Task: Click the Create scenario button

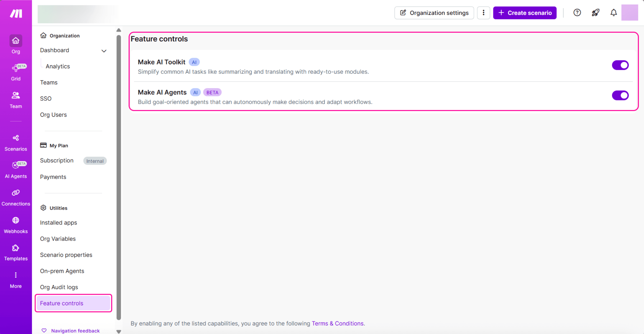Action: (x=524, y=13)
